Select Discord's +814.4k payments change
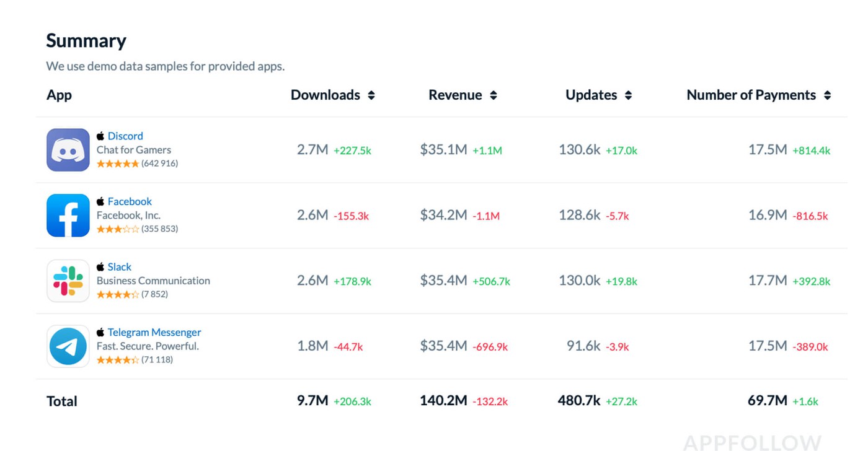Screen dimensions: 868x451 pos(811,151)
